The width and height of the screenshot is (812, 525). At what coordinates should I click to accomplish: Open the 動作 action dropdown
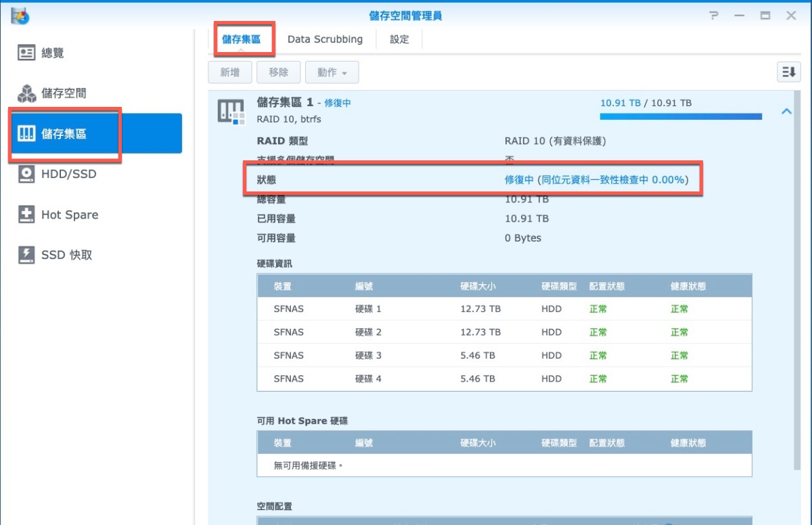(332, 72)
